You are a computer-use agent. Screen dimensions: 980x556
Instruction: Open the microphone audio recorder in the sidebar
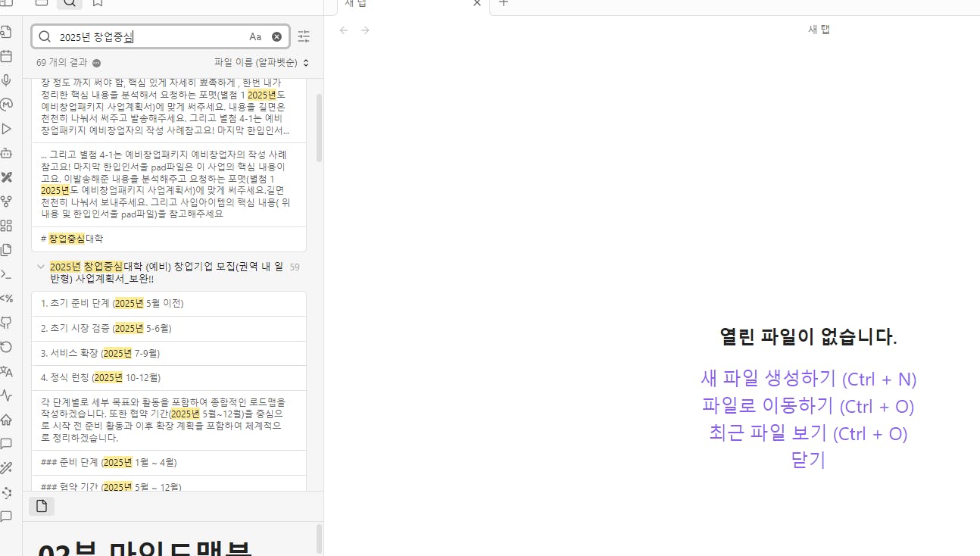tap(8, 80)
